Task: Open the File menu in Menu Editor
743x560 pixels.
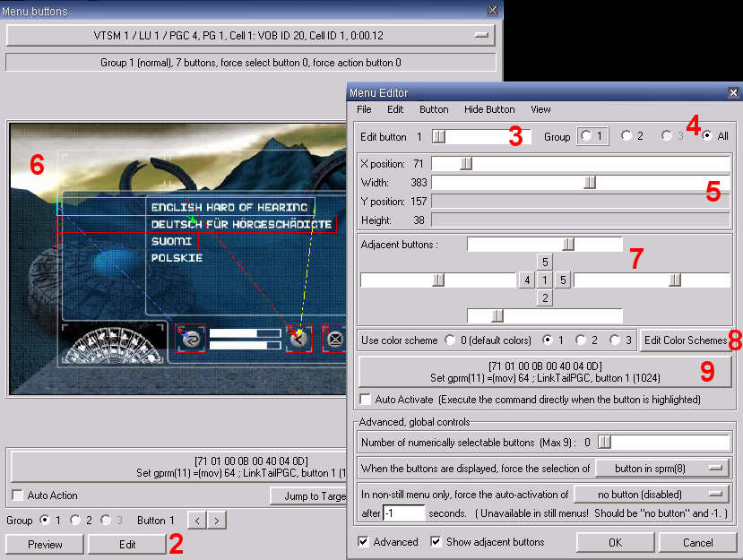Action: (364, 109)
